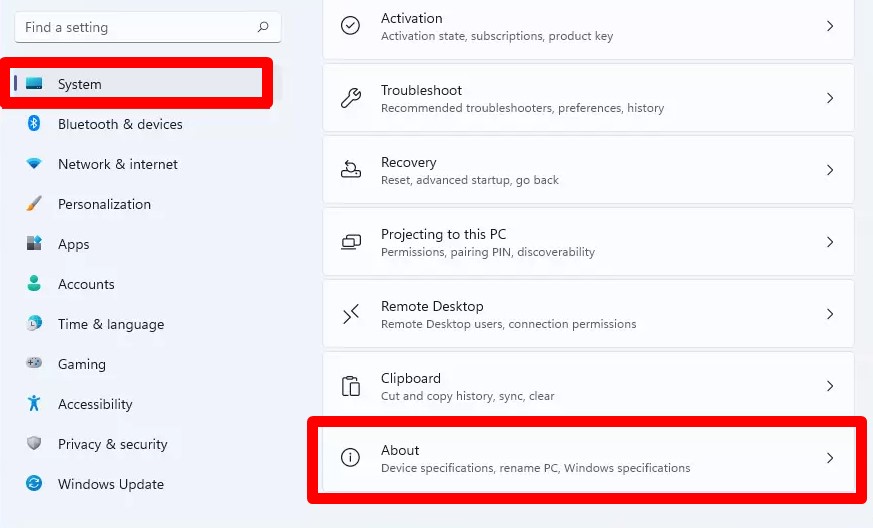Open the About settings entry
This screenshot has height=528, width=873.
coord(588,458)
